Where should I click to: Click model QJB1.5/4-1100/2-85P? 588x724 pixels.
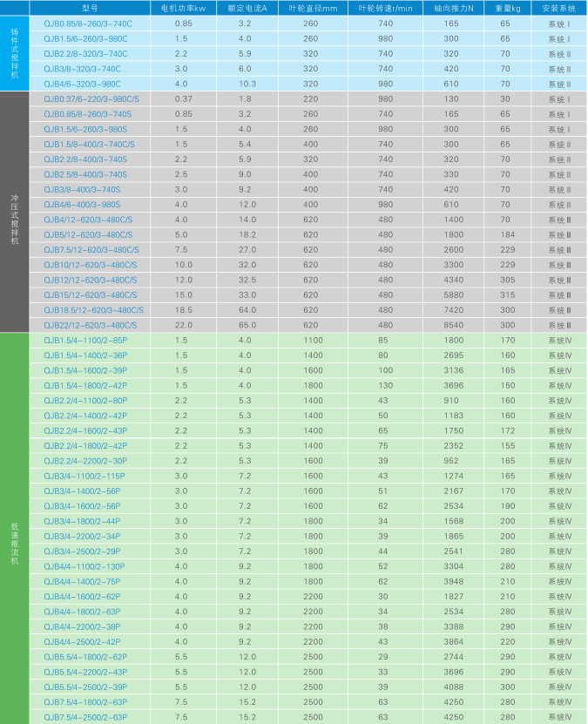pos(84,340)
